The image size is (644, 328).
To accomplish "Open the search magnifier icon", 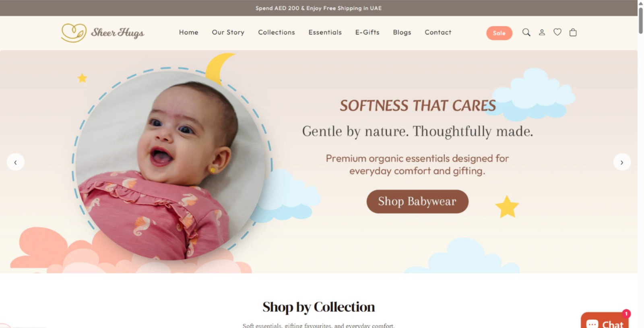I will (526, 32).
